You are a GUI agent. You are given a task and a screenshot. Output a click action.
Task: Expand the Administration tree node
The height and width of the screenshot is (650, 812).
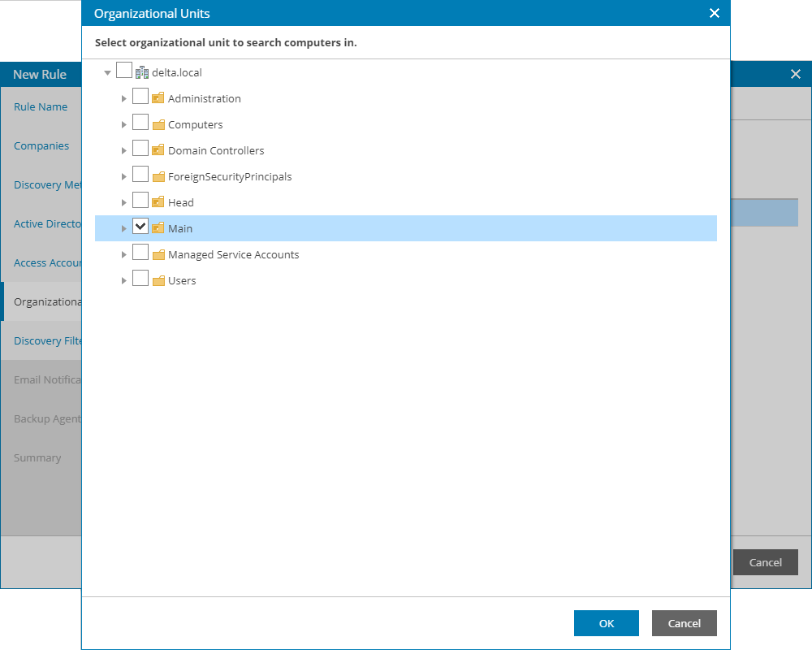(124, 98)
